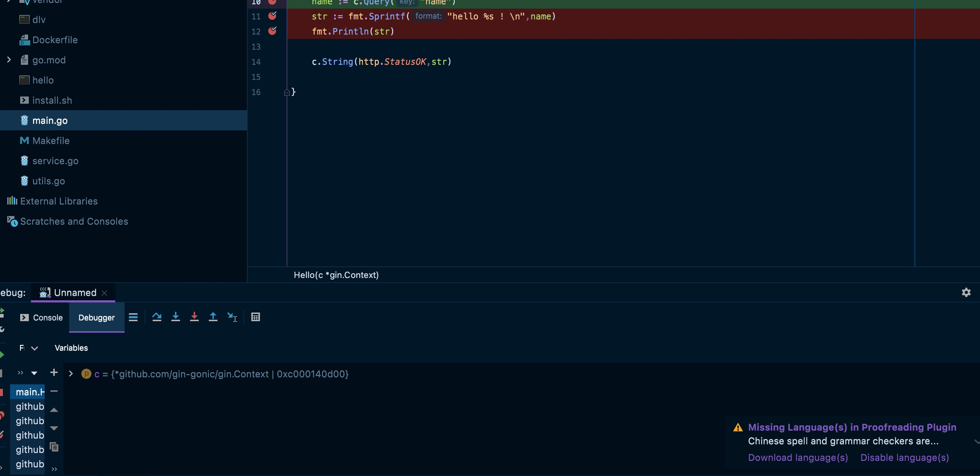The height and width of the screenshot is (476, 980).
Task: Select the Debugger tab
Action: (x=96, y=317)
